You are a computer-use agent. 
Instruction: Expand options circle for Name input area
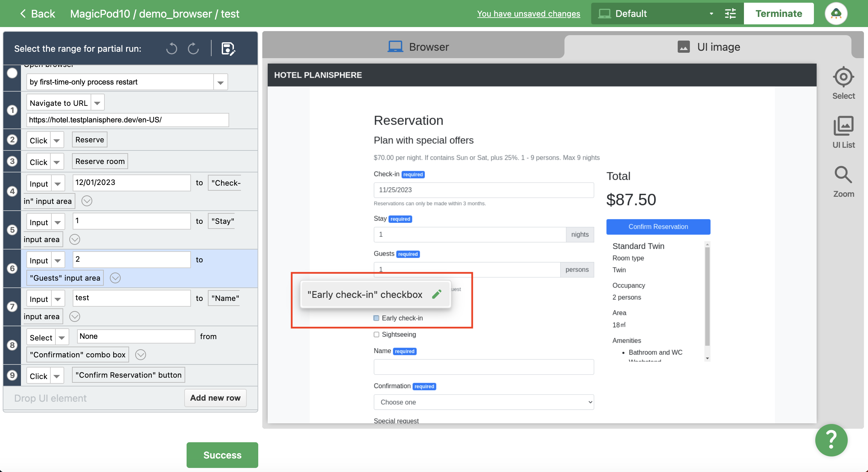tap(75, 316)
